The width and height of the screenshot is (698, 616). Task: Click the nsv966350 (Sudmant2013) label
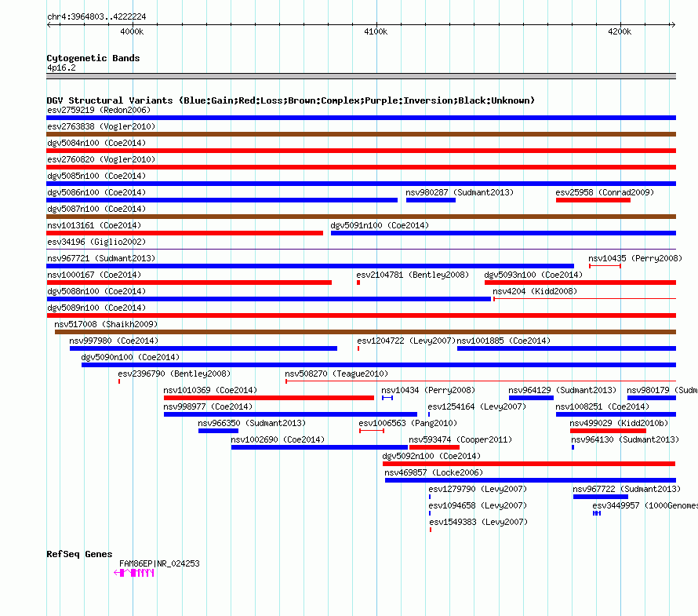click(252, 423)
